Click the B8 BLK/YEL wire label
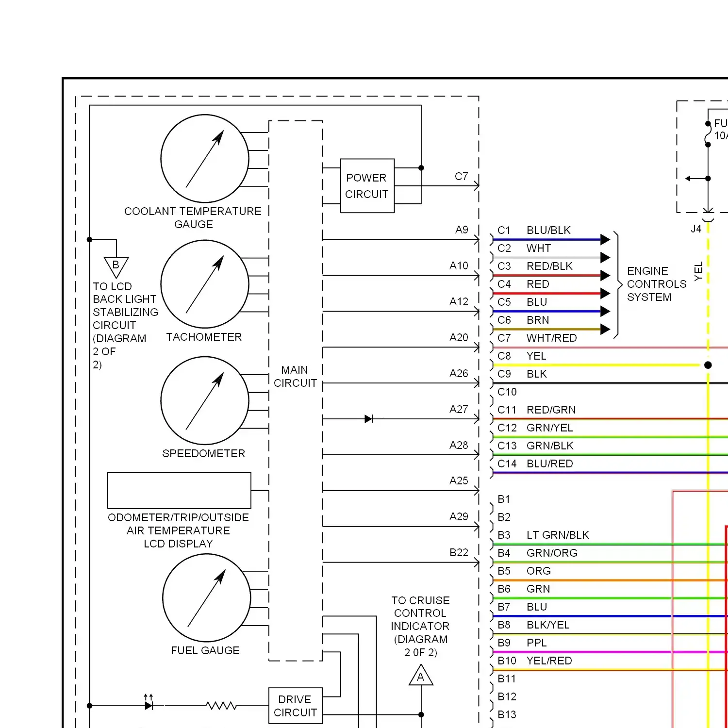This screenshot has width=728, height=728. [x=533, y=625]
